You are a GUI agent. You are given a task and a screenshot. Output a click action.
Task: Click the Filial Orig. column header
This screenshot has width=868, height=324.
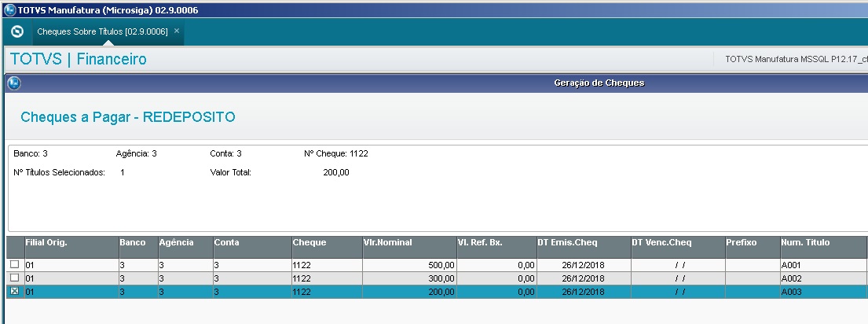coord(71,247)
